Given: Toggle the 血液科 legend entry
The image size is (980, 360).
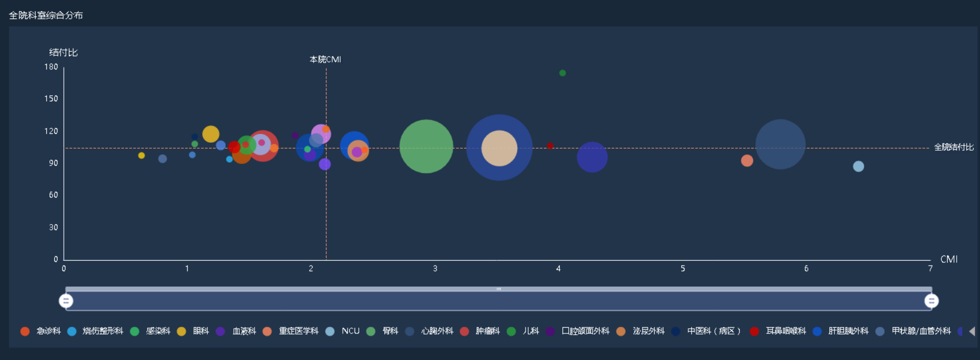Looking at the screenshot, I should [x=236, y=331].
